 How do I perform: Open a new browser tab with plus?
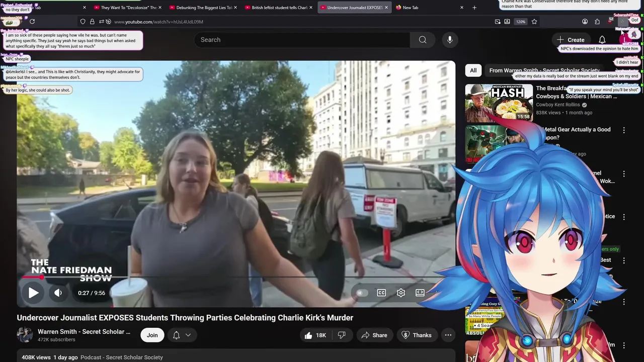click(x=474, y=8)
